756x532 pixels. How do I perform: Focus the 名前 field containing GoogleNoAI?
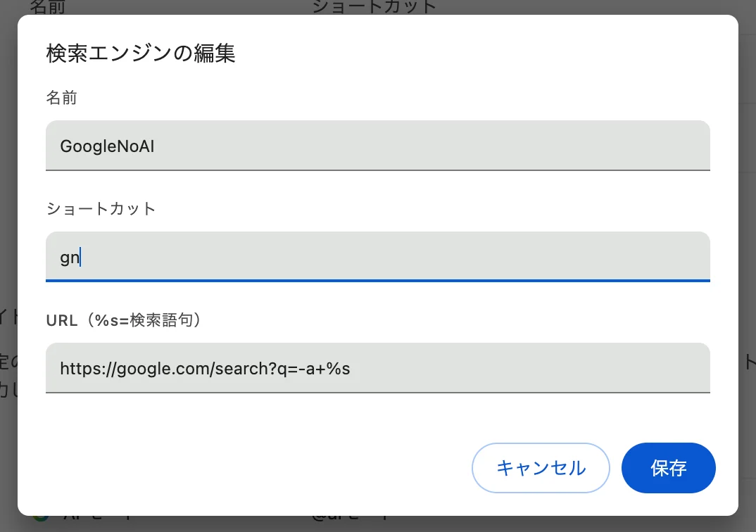377,146
